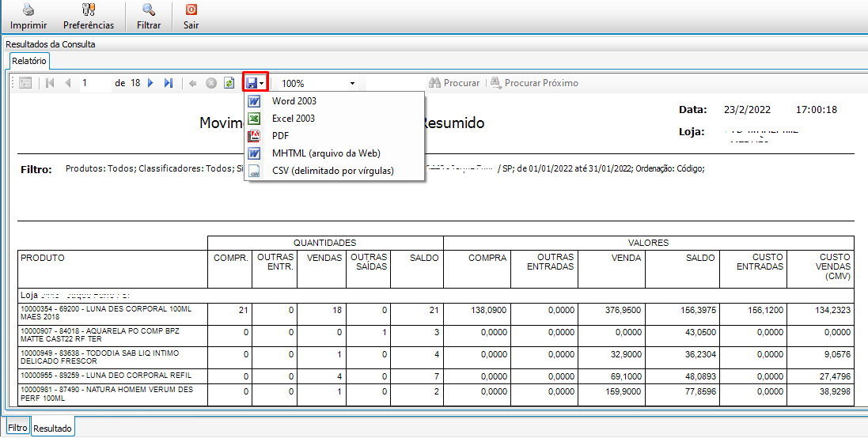Switch to the Relatório tab
The height and width of the screenshot is (438, 868).
click(28, 61)
